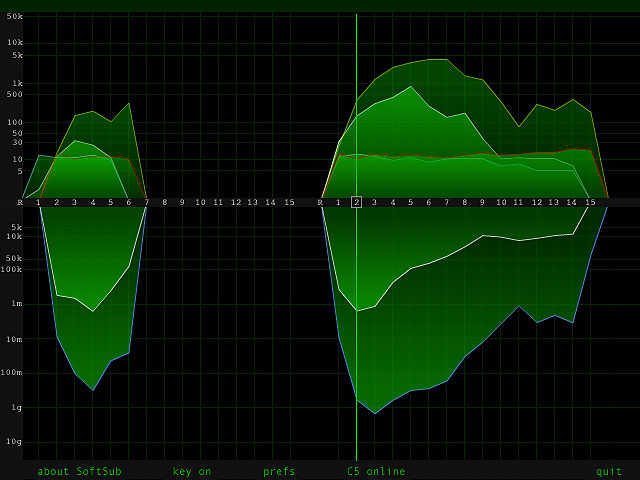Choose band 7 on the left graph axis

pyautogui.click(x=147, y=202)
